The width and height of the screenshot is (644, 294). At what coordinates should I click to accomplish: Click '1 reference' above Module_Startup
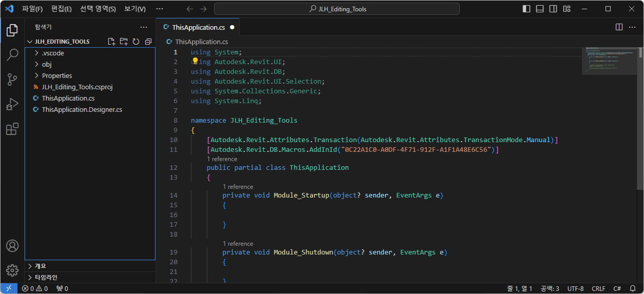tap(238, 187)
